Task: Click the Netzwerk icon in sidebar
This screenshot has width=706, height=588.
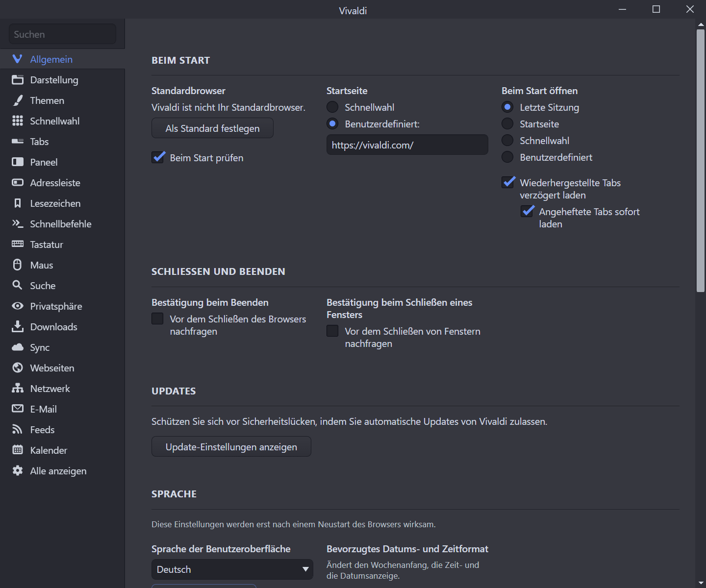Action: [18, 389]
